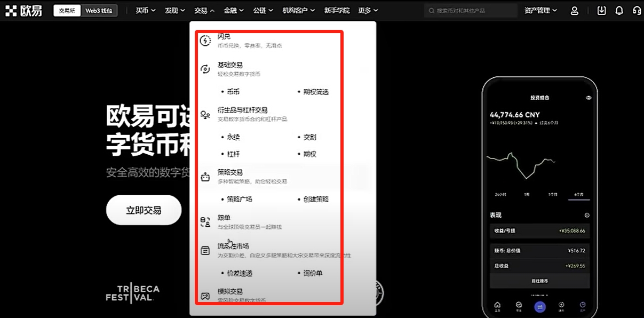This screenshot has width=644, height=318.
Task: Open 价差速递 link
Action: point(240,273)
